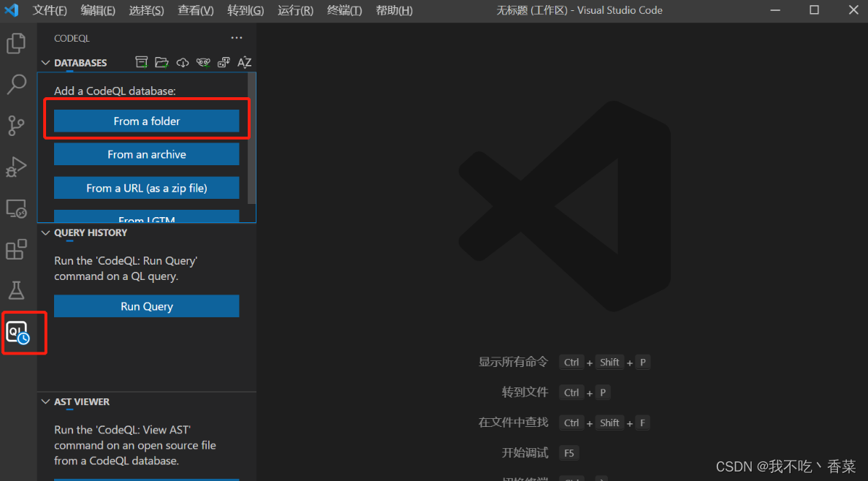The image size is (868, 481).
Task: Click From a URL (as a zip file)
Action: click(x=147, y=188)
